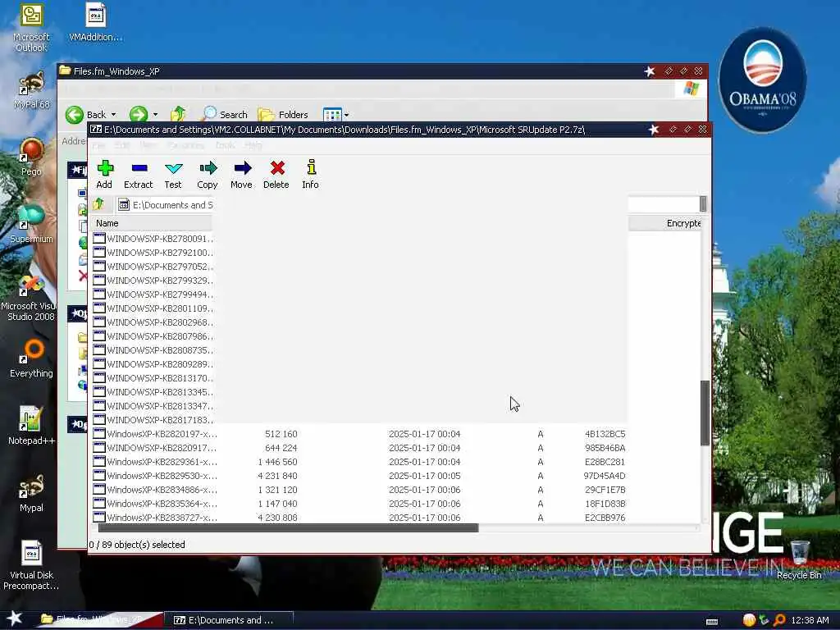Image resolution: width=840 pixels, height=630 pixels.
Task: Click the size value 4 231 840
Action: (277, 476)
